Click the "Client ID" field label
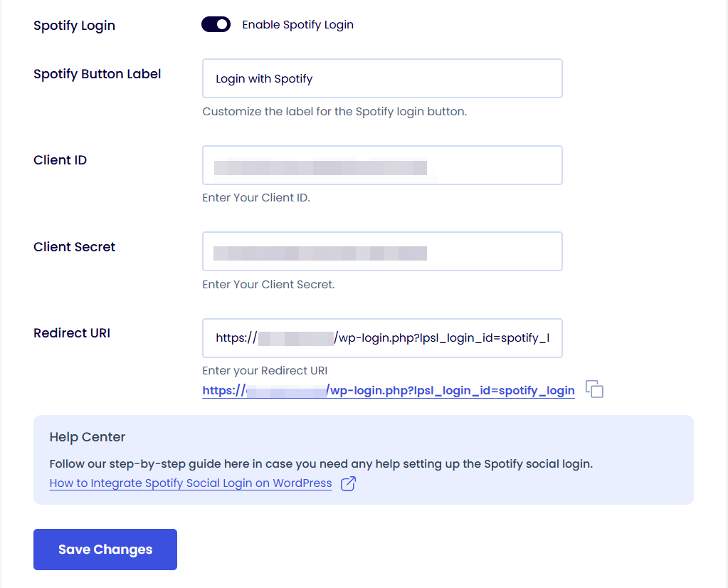The width and height of the screenshot is (728, 588). click(x=60, y=160)
